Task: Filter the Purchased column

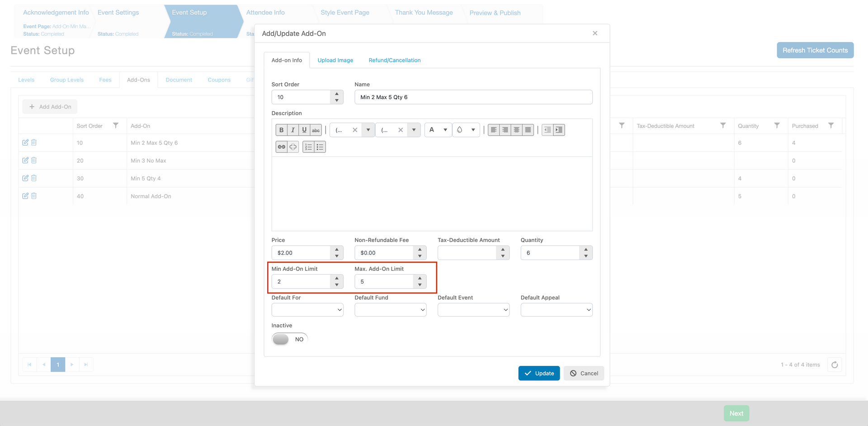Action: pos(831,126)
